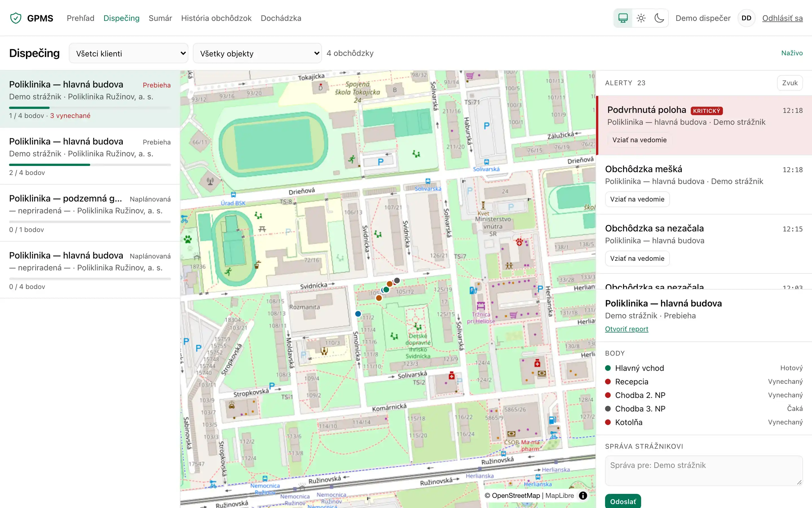Image resolution: width=812 pixels, height=508 pixels.
Task: Open the Otvoriť report link
Action: [626, 329]
